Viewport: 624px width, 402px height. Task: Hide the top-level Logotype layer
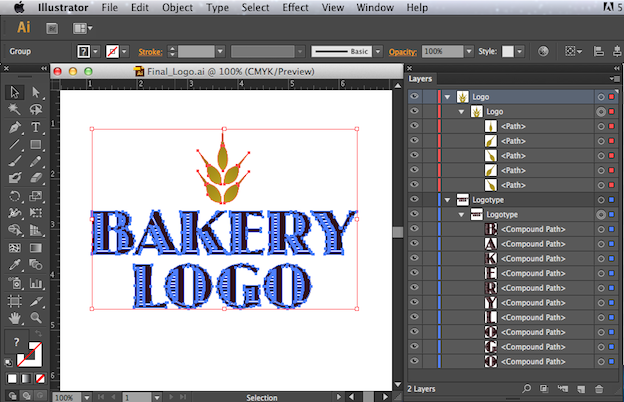(414, 200)
